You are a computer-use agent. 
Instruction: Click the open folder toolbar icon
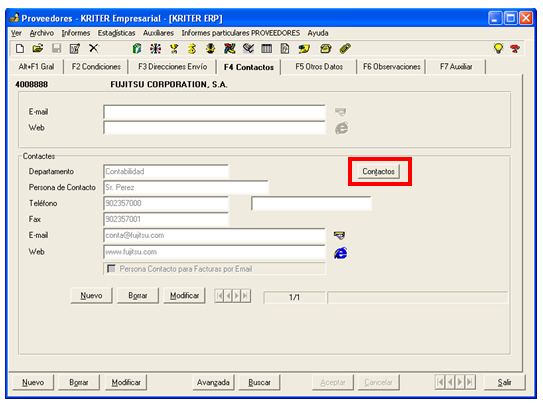[x=38, y=48]
